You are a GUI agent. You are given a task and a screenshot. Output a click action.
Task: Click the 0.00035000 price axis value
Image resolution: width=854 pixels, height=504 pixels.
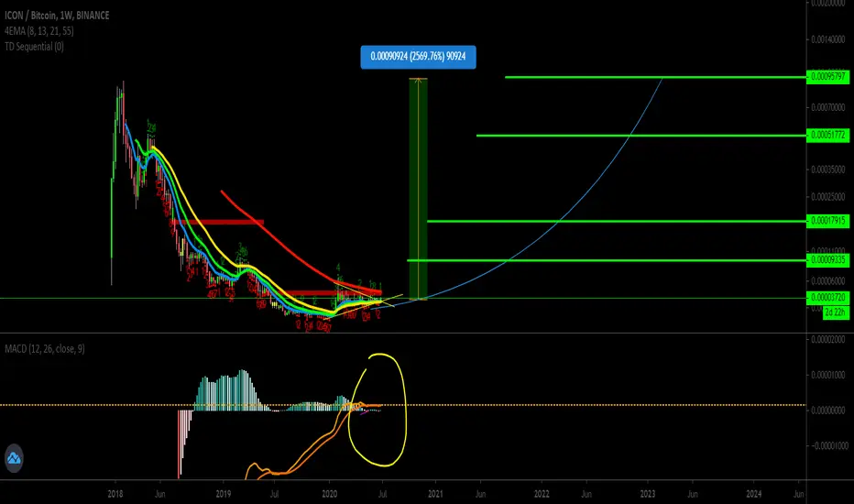[x=828, y=170]
